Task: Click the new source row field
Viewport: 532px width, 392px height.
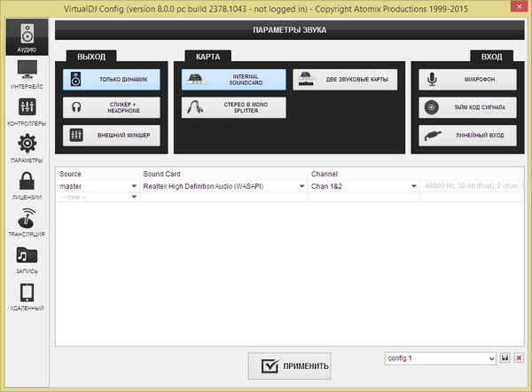Action: 98,197
